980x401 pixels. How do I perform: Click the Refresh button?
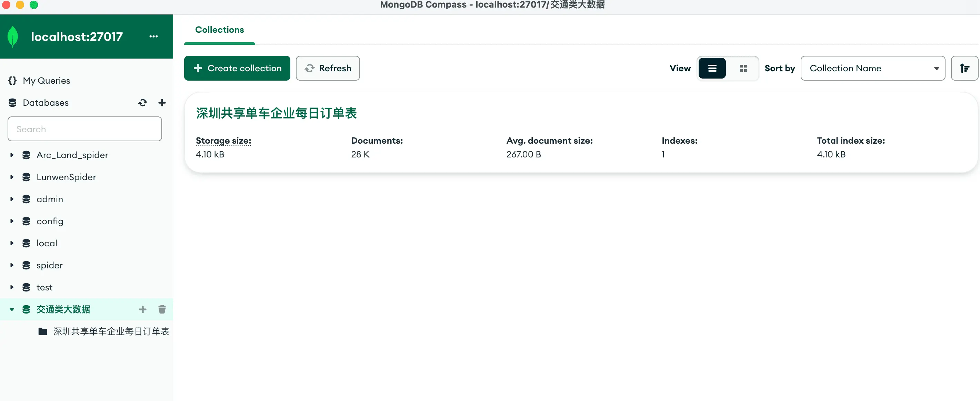tap(328, 68)
